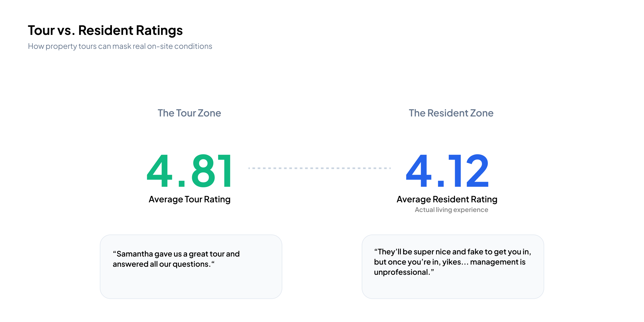Click the "Average Resident Rating" label
Viewport: 644px width, 322px height.
pos(447,199)
